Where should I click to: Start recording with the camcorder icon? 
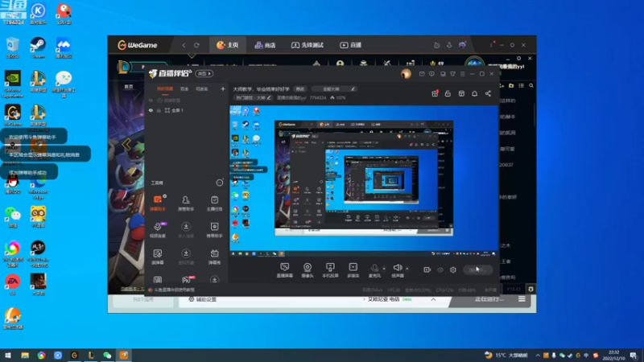(x=427, y=269)
